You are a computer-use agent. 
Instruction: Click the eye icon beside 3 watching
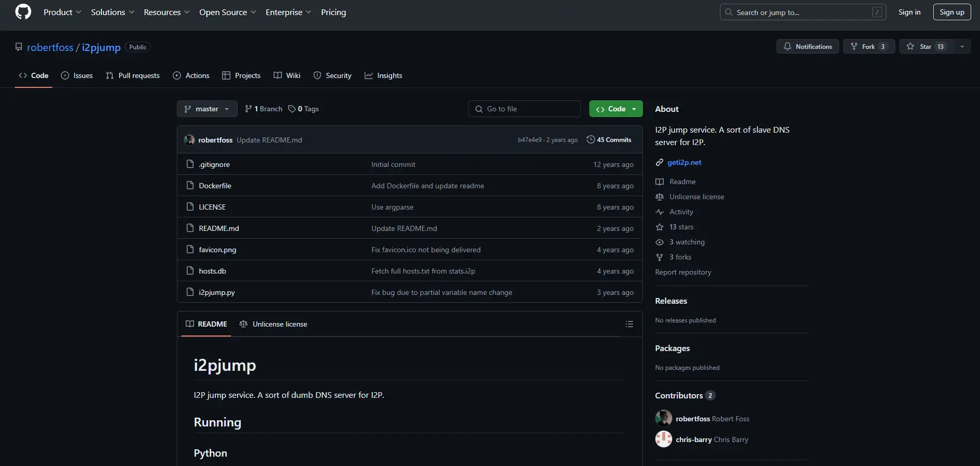pyautogui.click(x=660, y=242)
